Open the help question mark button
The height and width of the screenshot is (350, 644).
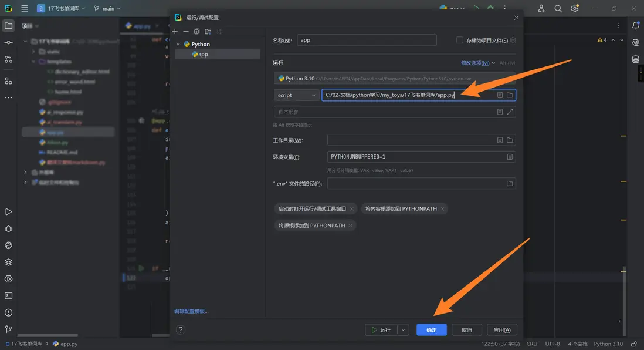click(181, 330)
